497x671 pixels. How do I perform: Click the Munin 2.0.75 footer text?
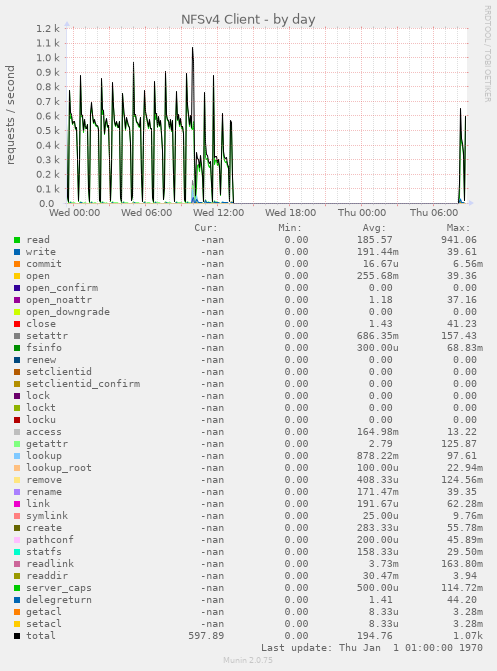click(248, 660)
